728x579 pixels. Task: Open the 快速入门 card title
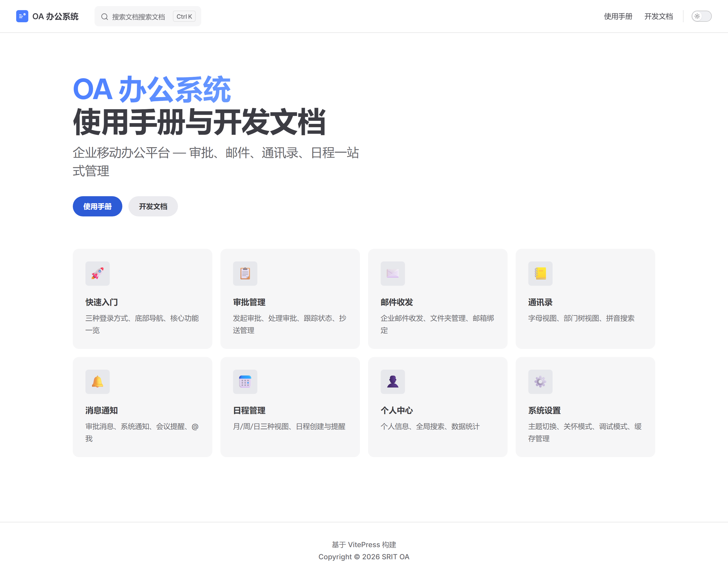[102, 302]
